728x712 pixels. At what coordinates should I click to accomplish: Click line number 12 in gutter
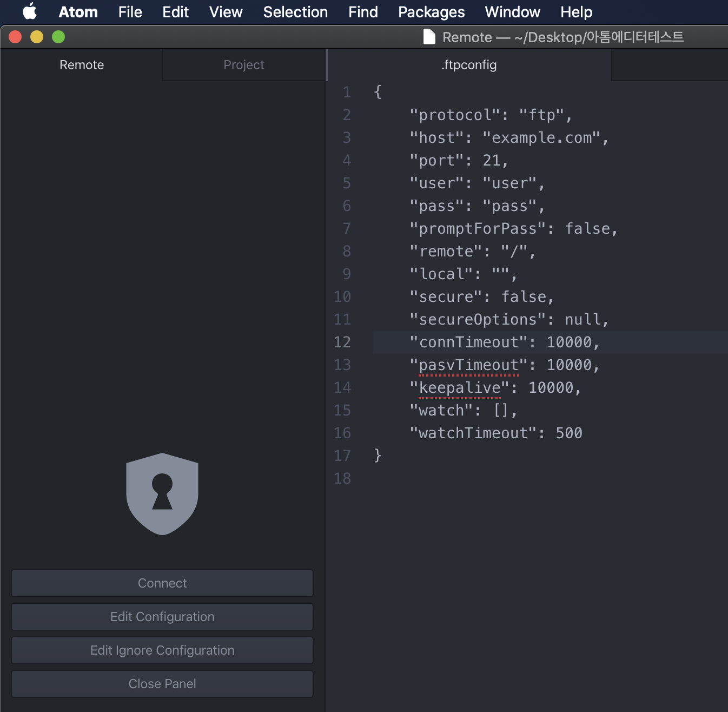(x=342, y=342)
